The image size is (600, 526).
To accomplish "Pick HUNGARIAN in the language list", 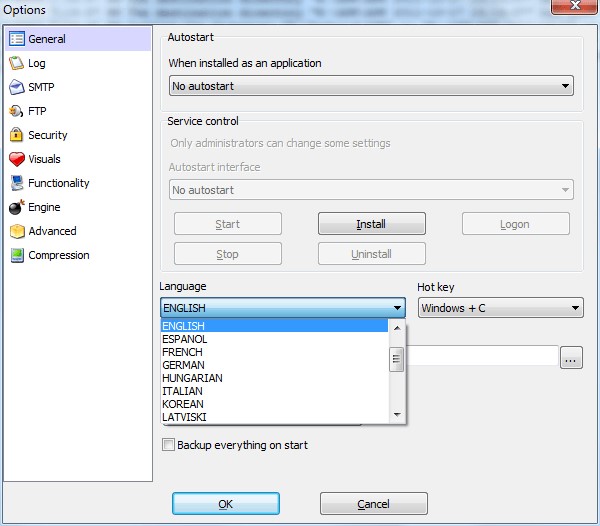I will click(192, 378).
